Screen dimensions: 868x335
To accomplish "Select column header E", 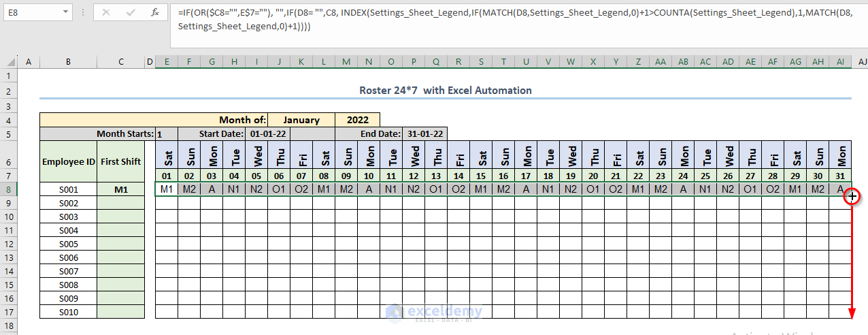I will coord(167,62).
